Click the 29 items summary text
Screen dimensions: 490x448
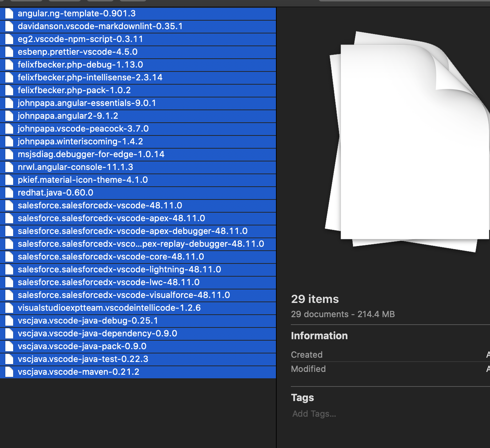314,299
